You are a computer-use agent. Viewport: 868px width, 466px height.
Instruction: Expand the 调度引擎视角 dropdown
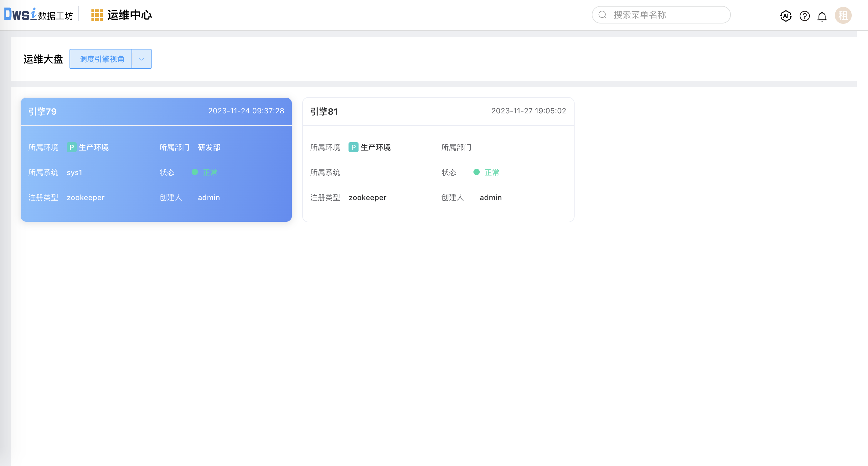click(x=102, y=59)
